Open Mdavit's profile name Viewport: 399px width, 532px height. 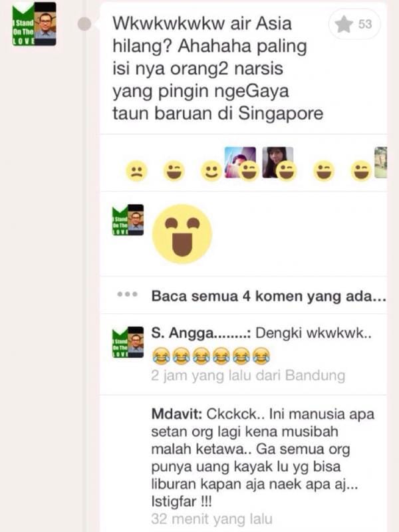click(177, 414)
